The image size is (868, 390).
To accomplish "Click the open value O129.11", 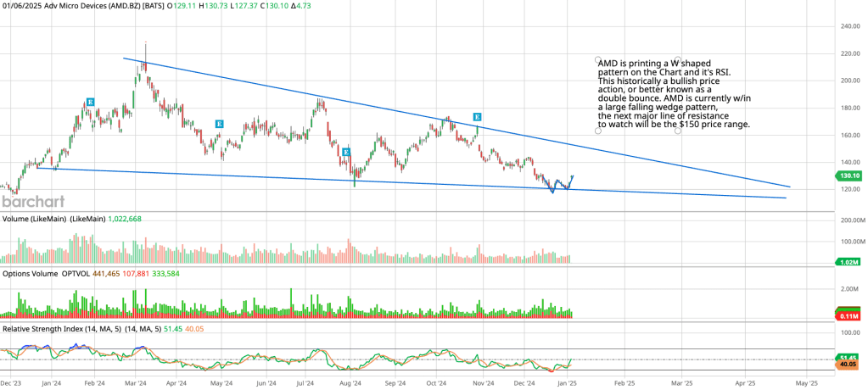I will coord(181,4).
